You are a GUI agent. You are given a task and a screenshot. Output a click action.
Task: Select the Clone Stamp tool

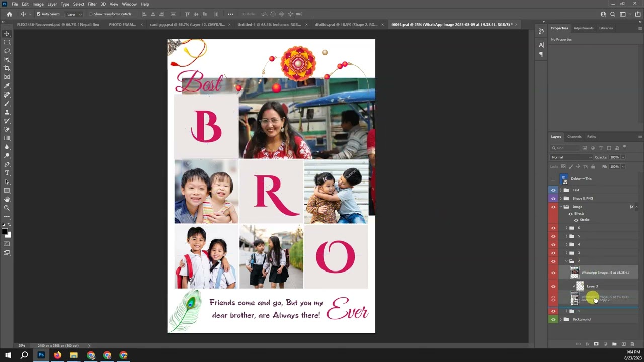[x=7, y=112]
